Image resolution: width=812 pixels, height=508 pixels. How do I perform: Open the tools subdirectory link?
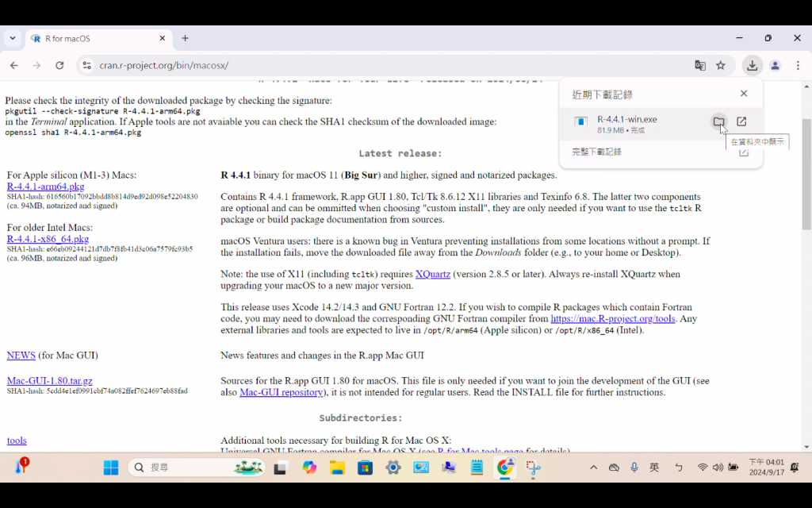(x=17, y=441)
